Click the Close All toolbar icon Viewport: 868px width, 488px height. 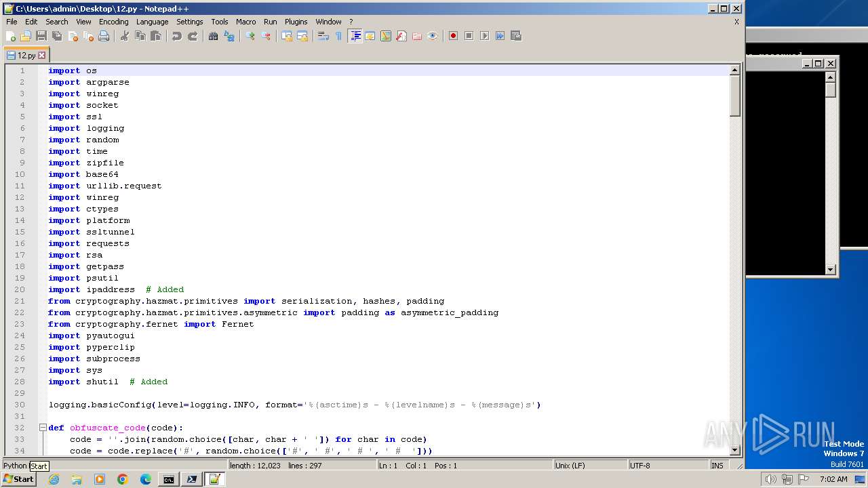[88, 36]
